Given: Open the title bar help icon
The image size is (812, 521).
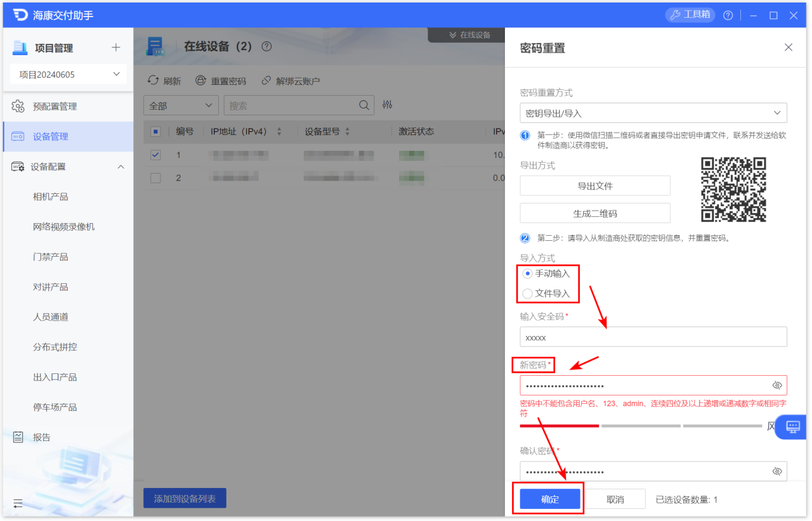Looking at the screenshot, I should pos(727,15).
